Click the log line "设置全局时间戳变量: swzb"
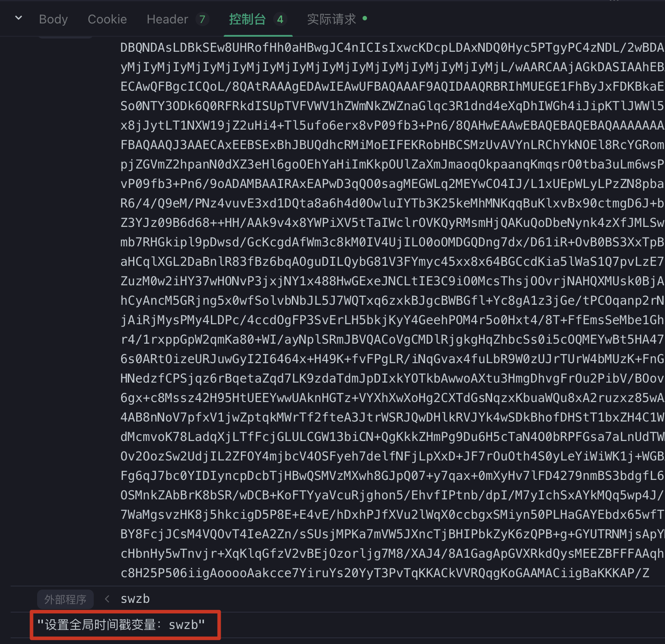The width and height of the screenshot is (665, 644). (121, 625)
